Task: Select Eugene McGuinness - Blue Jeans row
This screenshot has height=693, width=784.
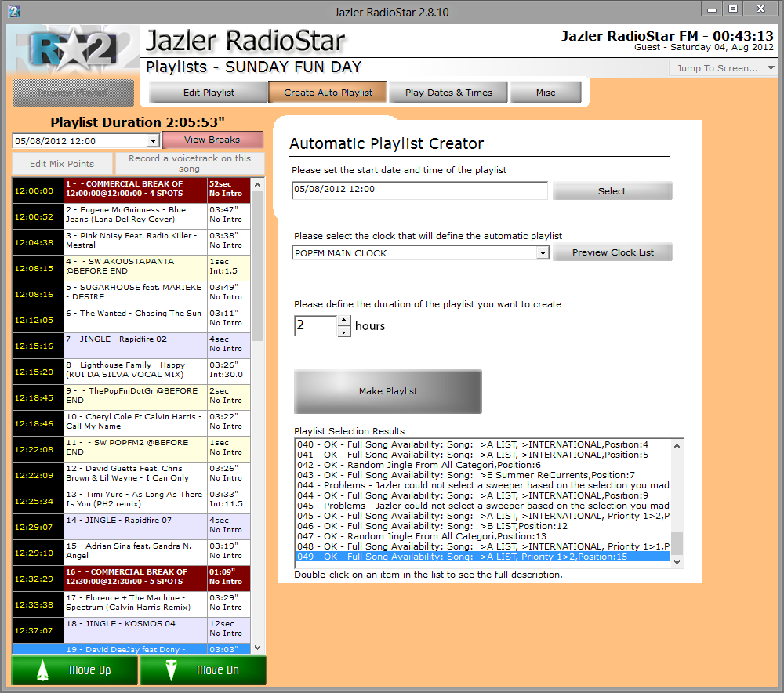Action: [131, 216]
